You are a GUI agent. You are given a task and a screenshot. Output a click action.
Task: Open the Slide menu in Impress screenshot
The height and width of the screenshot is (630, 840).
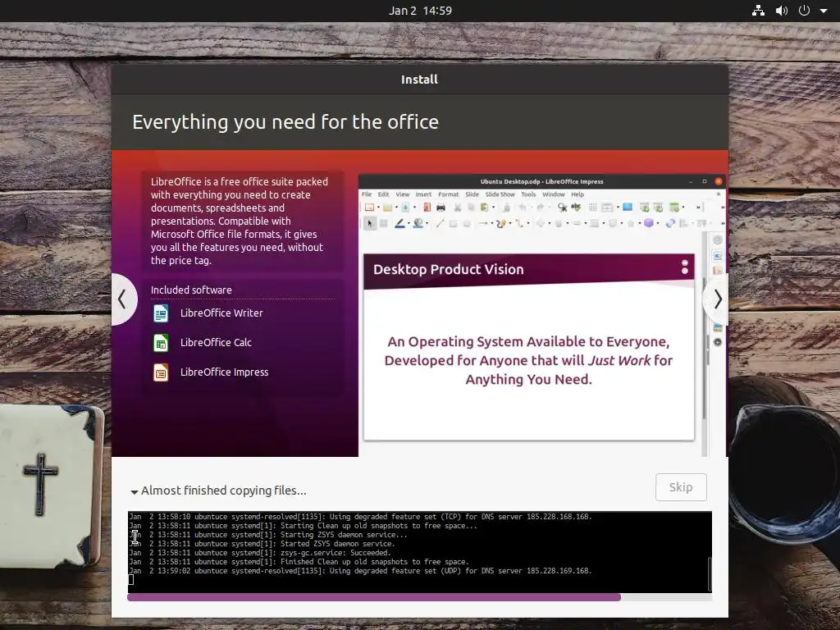pyautogui.click(x=472, y=194)
